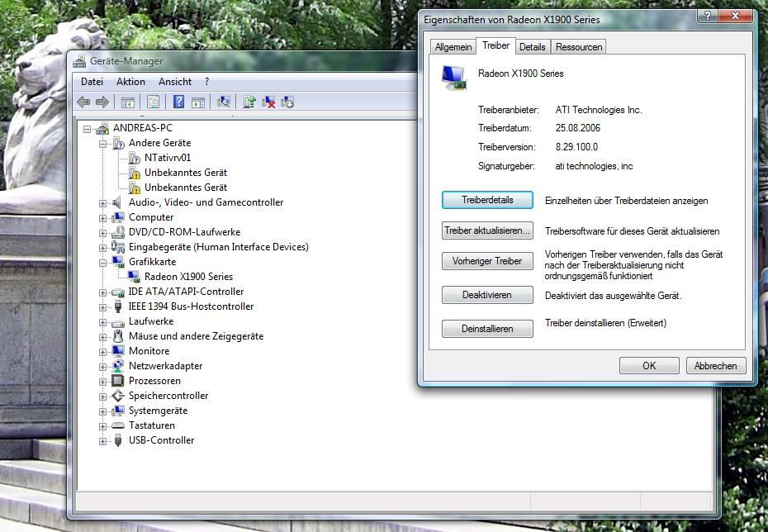
Task: Click the uninstall device red X icon
Action: [268, 102]
